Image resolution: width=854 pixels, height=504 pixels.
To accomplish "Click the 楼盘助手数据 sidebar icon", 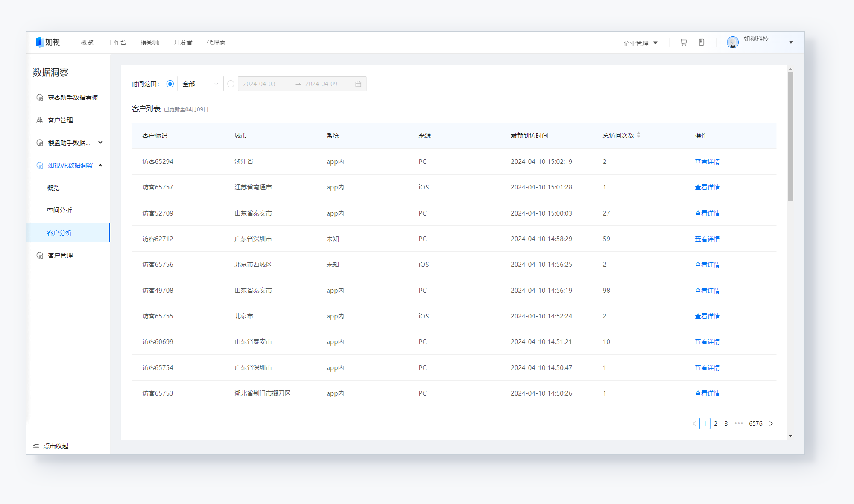I will click(40, 143).
